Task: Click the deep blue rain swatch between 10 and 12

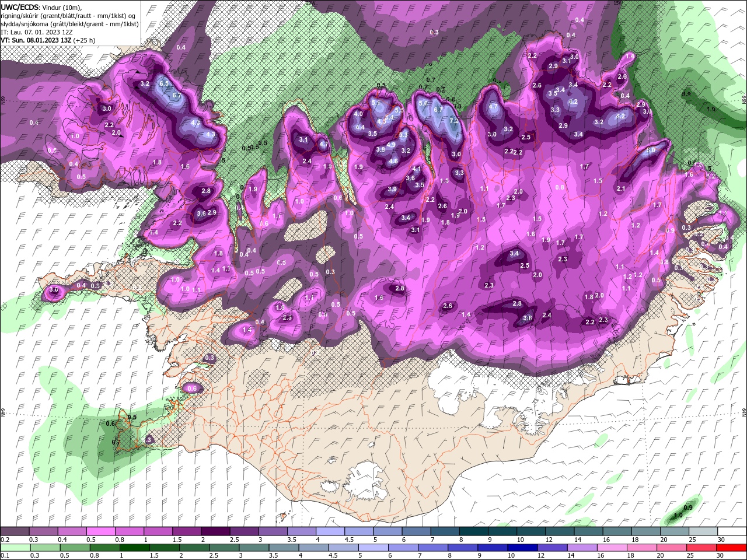Action: [522, 548]
